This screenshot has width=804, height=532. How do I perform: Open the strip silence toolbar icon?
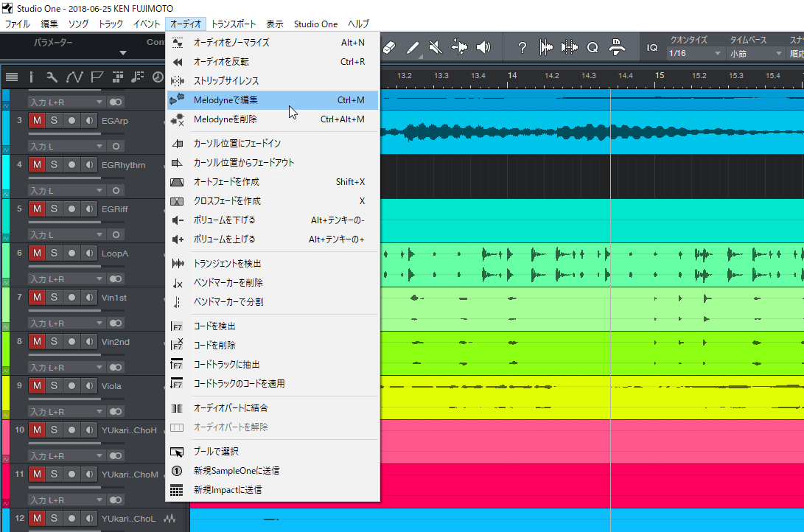(x=569, y=48)
